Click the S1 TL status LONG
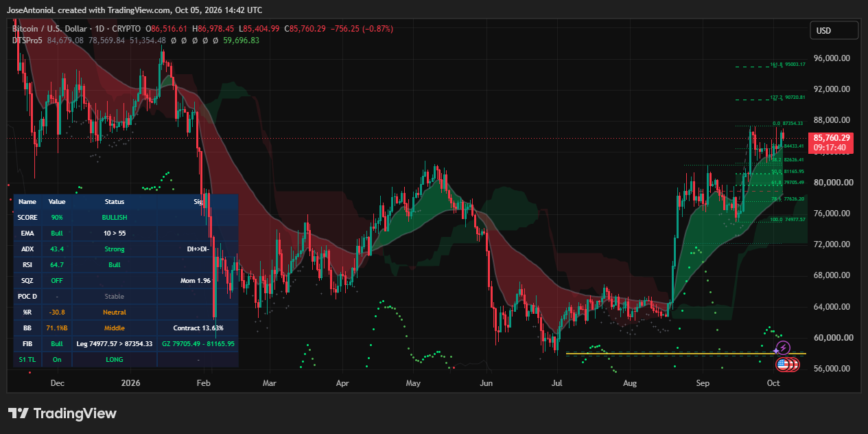 115,359
